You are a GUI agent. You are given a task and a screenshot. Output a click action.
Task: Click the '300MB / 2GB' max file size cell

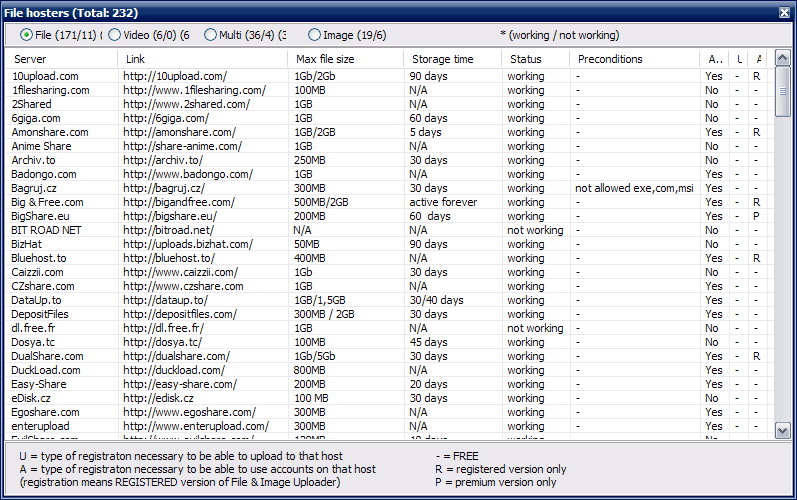tap(324, 314)
